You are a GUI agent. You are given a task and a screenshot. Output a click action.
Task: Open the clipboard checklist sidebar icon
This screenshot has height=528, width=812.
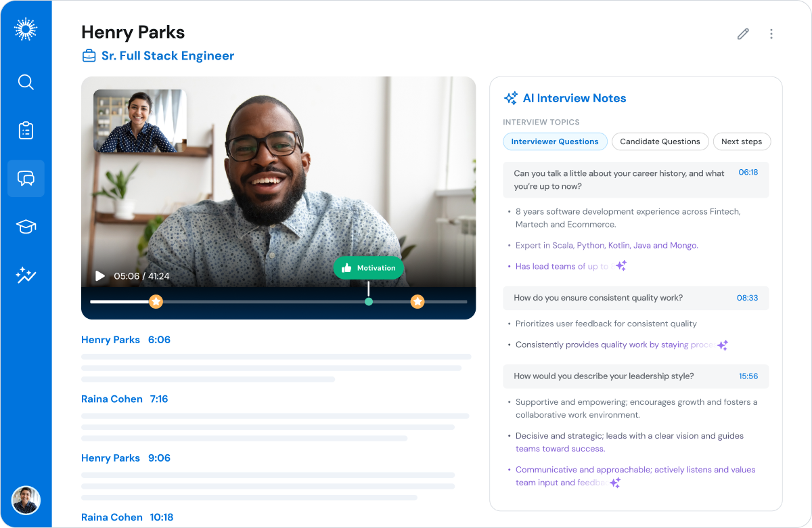click(x=26, y=131)
